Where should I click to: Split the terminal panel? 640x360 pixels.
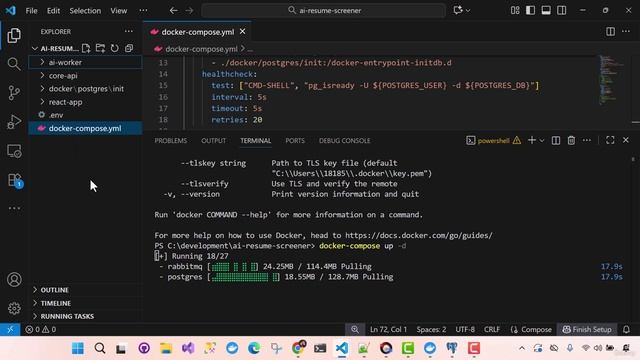coord(556,140)
